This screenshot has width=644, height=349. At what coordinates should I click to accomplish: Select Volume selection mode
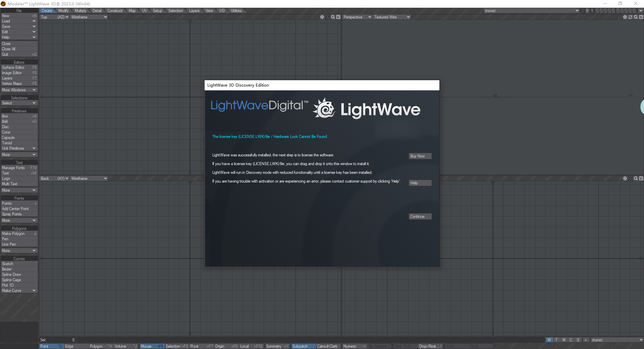click(x=125, y=346)
